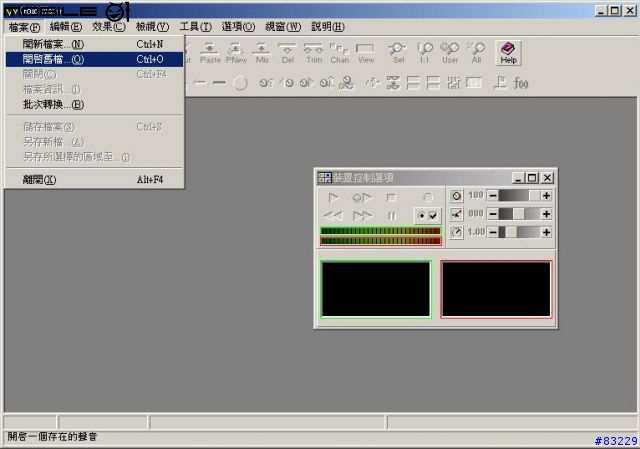Click the Record circle button in device controls
The height and width of the screenshot is (449, 640).
[427, 198]
